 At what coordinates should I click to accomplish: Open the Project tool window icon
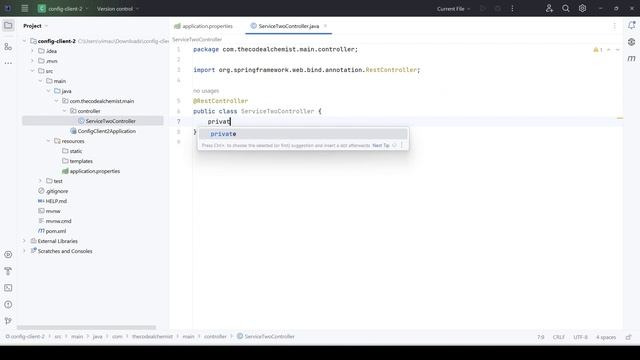click(x=8, y=26)
